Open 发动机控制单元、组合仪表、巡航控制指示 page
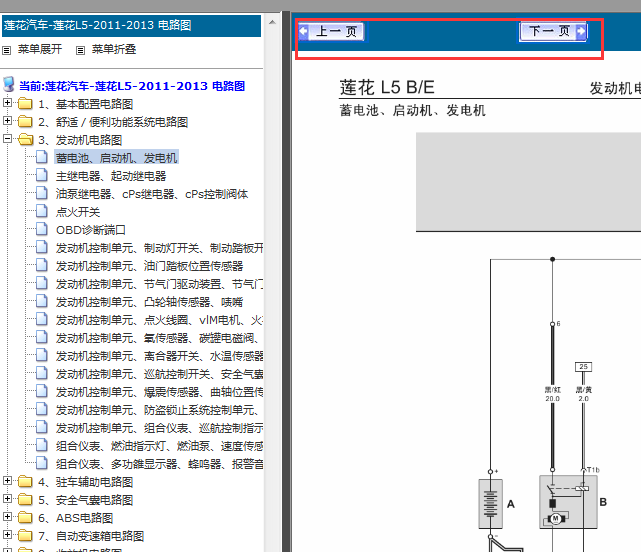The height and width of the screenshot is (552, 641). click(159, 428)
